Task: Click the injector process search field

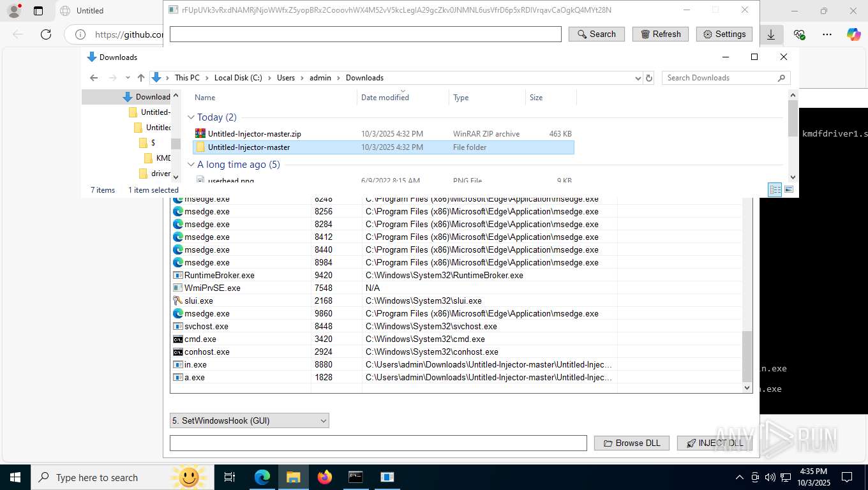Action: click(366, 34)
